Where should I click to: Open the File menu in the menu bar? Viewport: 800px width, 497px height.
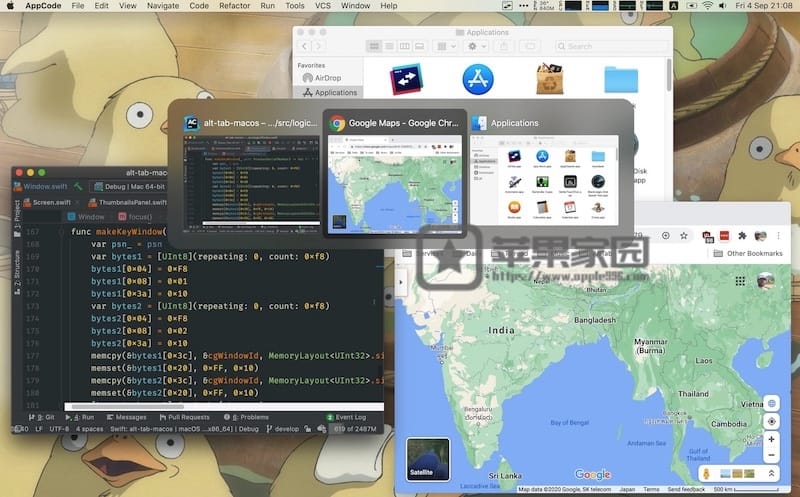click(x=78, y=6)
